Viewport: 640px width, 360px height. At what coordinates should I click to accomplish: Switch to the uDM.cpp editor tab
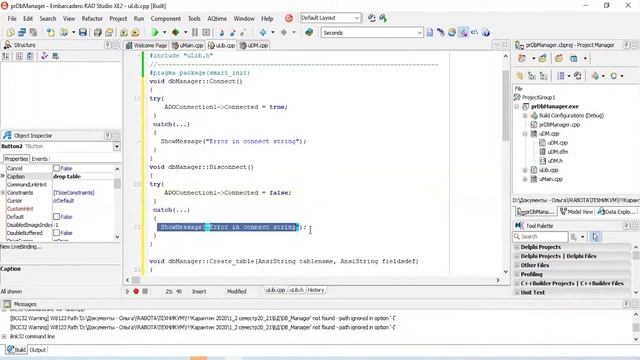point(254,45)
